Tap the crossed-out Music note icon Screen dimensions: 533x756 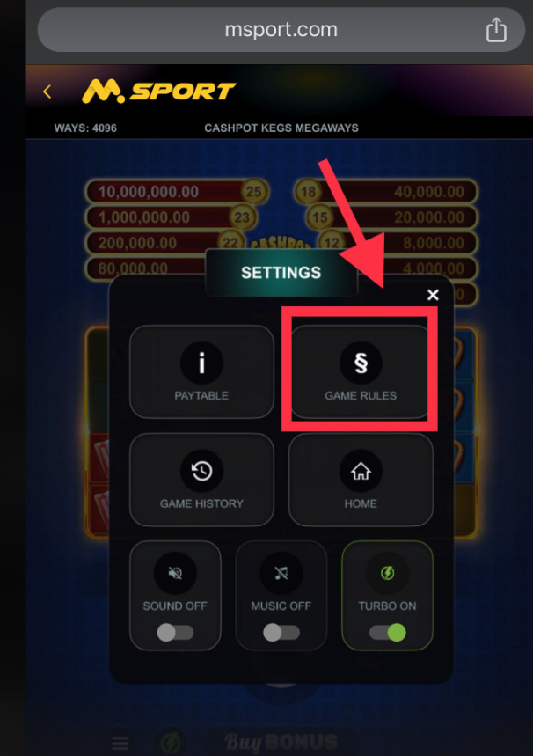point(281,573)
